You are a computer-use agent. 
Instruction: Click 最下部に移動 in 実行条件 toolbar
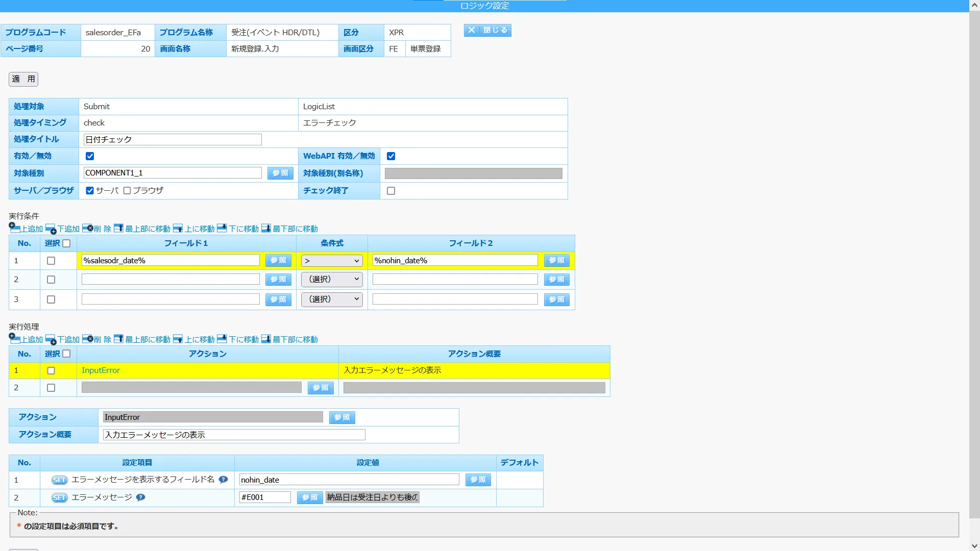[x=289, y=229]
